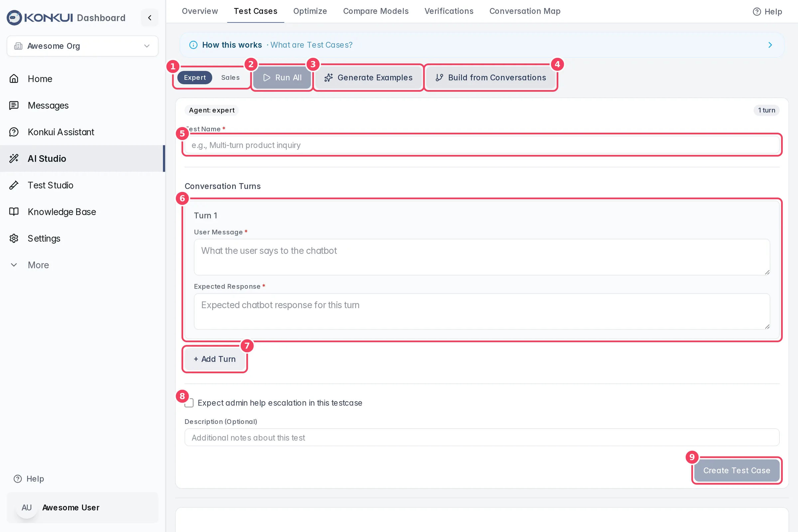Screen dimensions: 798x532
Task: Open Konkui Assistant in the sidebar
Action: (82, 132)
